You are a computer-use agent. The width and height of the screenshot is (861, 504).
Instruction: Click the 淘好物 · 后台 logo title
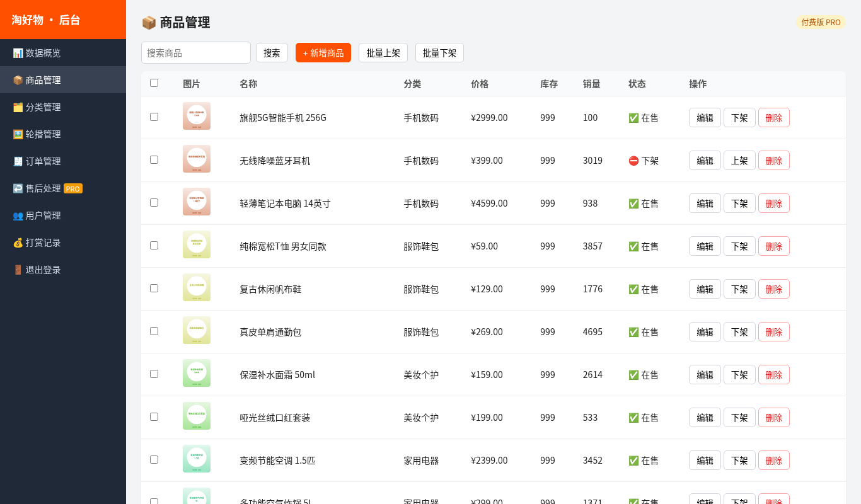(x=46, y=20)
